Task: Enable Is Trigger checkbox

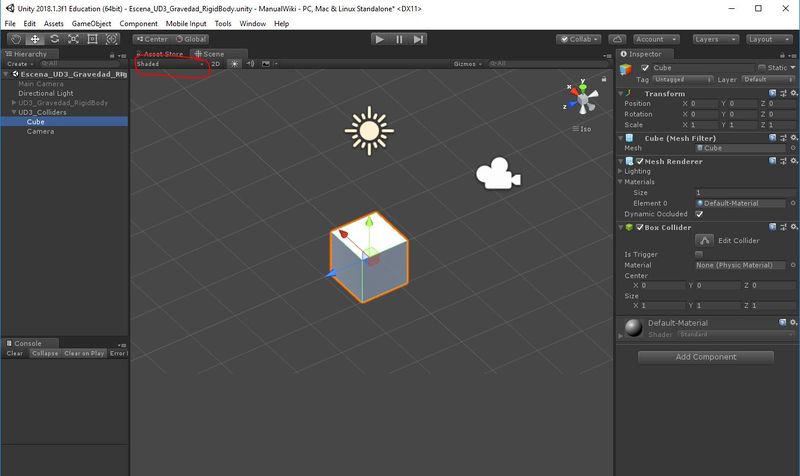Action: point(699,254)
